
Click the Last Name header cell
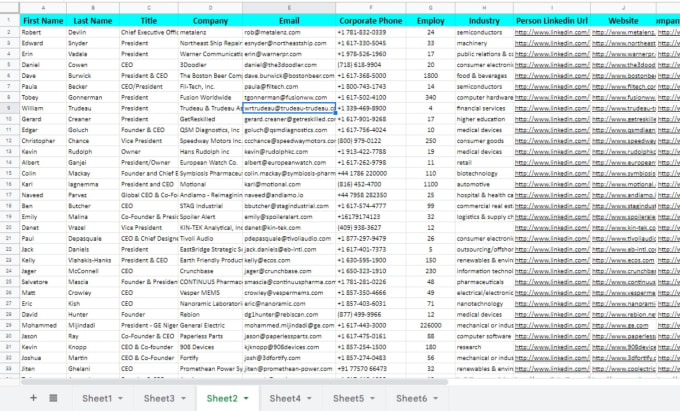pyautogui.click(x=93, y=20)
